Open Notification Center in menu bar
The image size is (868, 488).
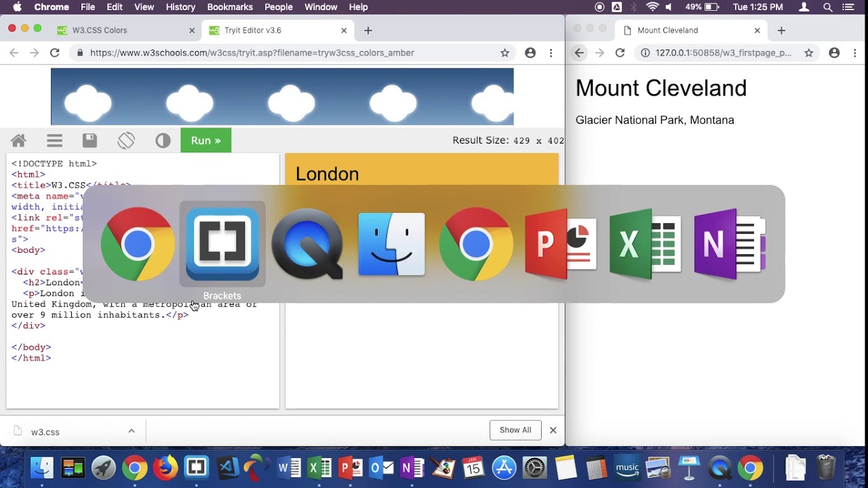coord(848,7)
